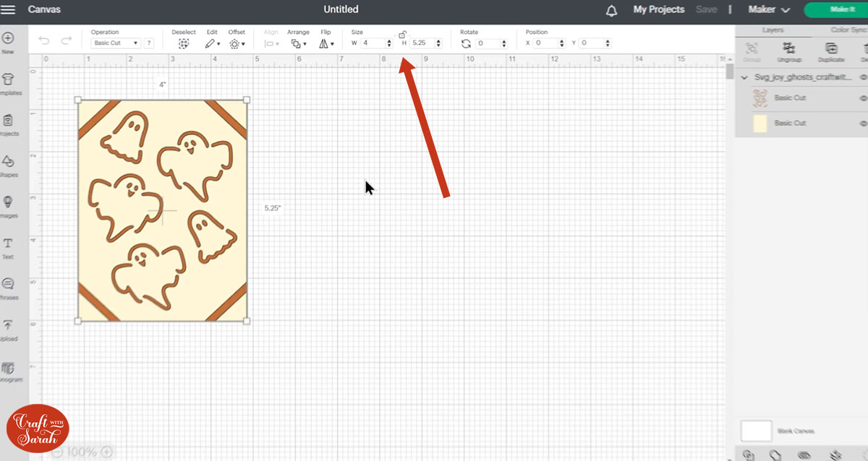The image size is (868, 461).
Task: Click the Height stepper arrows
Action: pos(439,43)
